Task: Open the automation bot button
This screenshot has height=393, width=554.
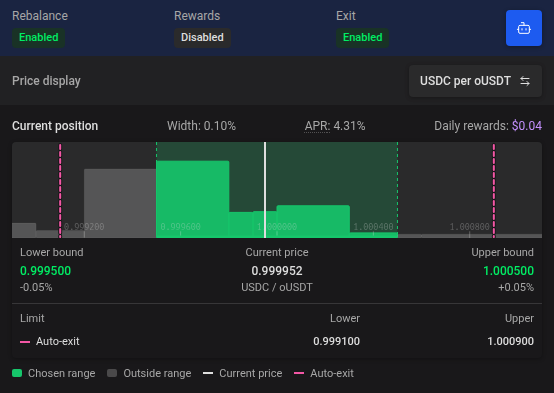Action: (x=524, y=28)
